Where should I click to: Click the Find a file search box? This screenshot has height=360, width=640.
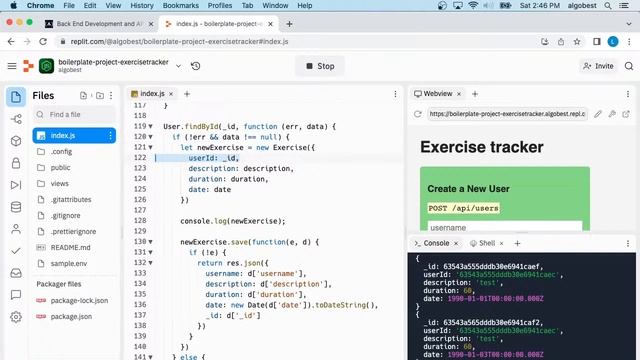coord(75,115)
